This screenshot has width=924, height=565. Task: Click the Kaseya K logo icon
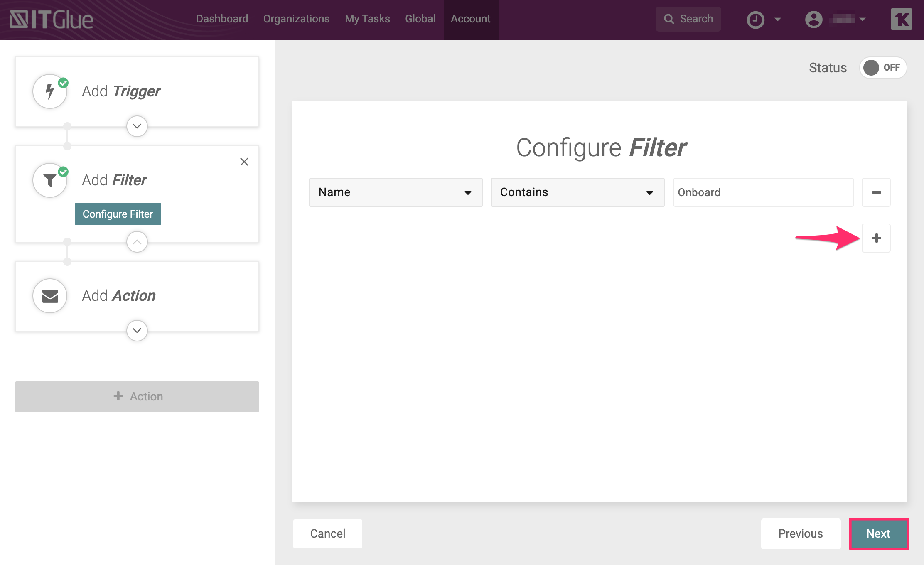(901, 20)
